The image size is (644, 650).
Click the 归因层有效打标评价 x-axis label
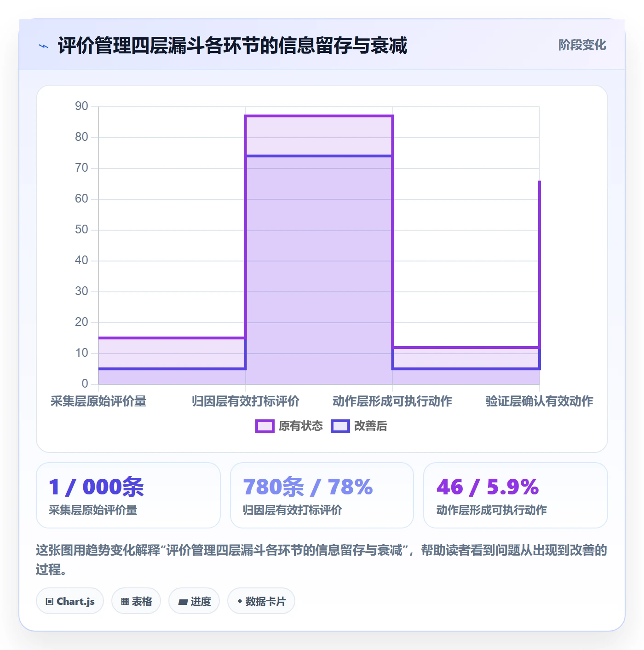coord(246,401)
